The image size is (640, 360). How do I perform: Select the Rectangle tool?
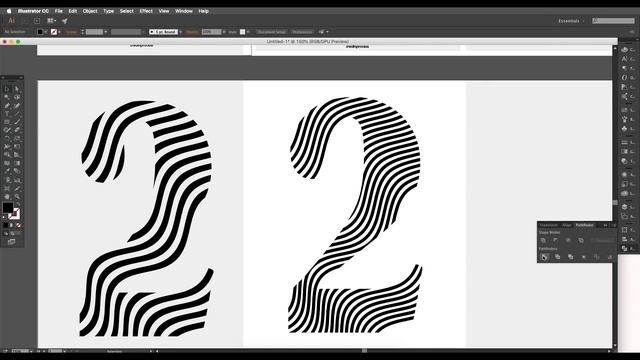click(x=7, y=122)
